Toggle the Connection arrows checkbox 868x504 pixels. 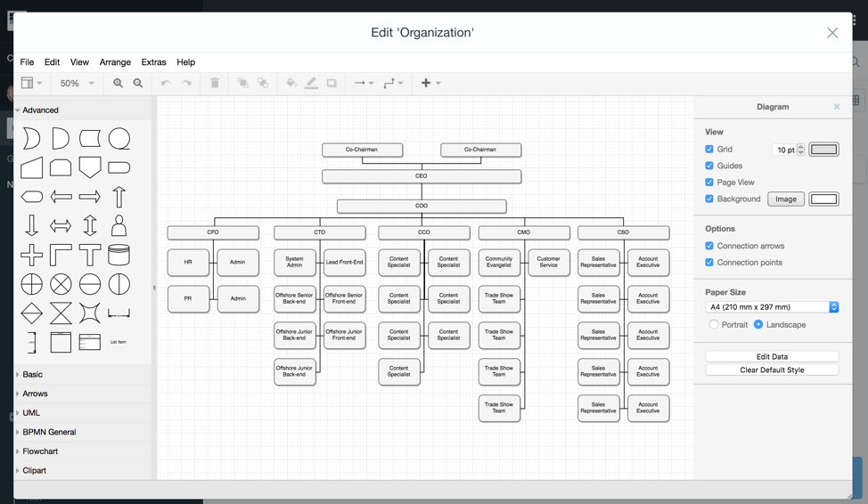pos(709,246)
